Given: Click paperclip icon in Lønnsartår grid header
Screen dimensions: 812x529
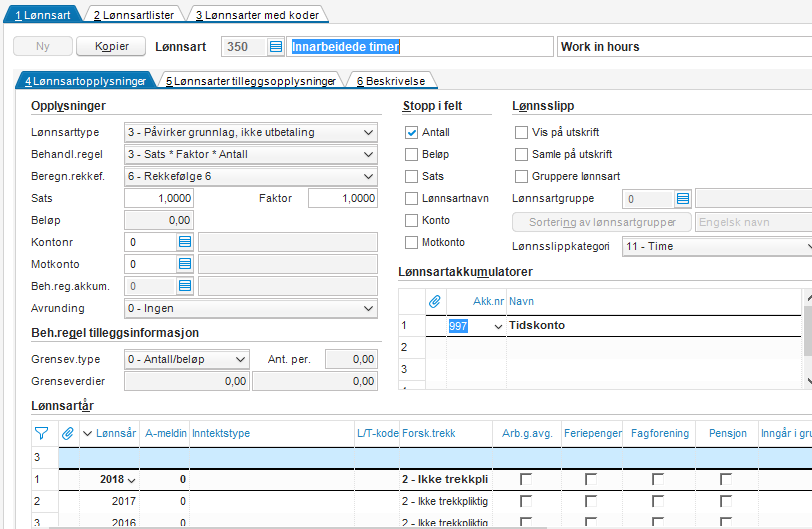Looking at the screenshot, I should point(68,433).
